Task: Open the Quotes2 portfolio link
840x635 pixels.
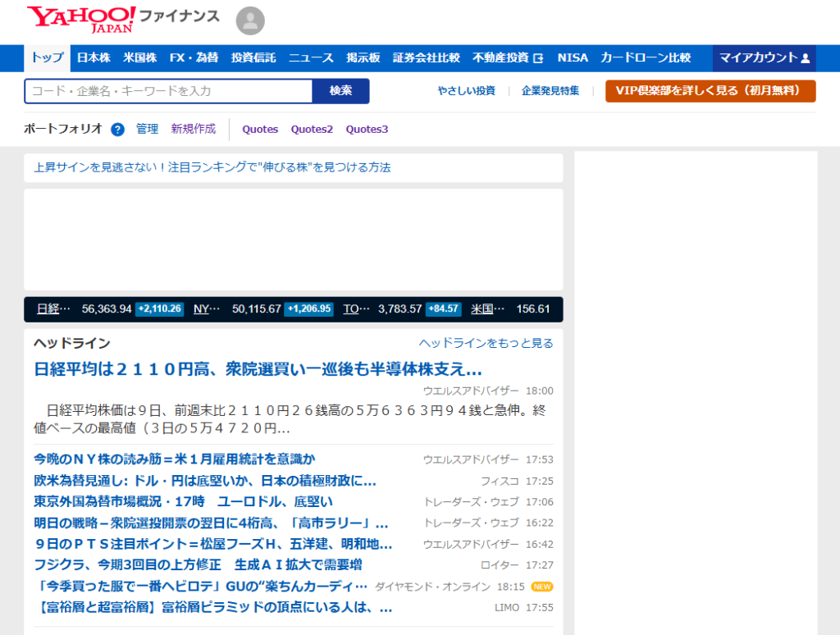Action: pos(312,130)
